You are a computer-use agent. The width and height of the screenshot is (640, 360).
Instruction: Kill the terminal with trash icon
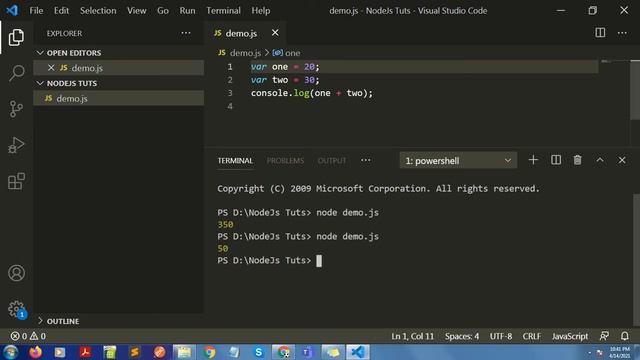[x=577, y=160]
